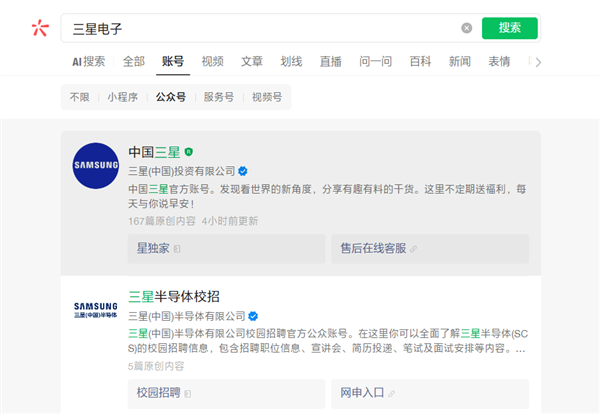This screenshot has width=600, height=414.
Task: Open the 中国三星 account title
Action: click(154, 152)
